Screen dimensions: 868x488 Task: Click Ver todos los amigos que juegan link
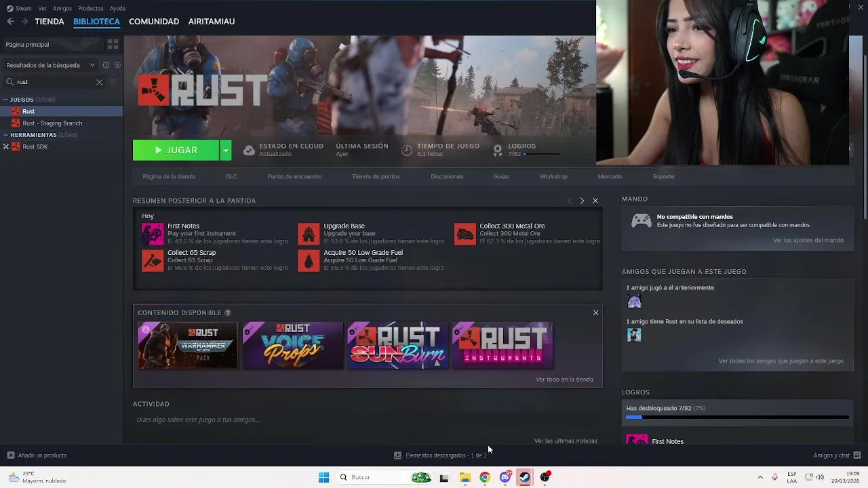pyautogui.click(x=781, y=361)
